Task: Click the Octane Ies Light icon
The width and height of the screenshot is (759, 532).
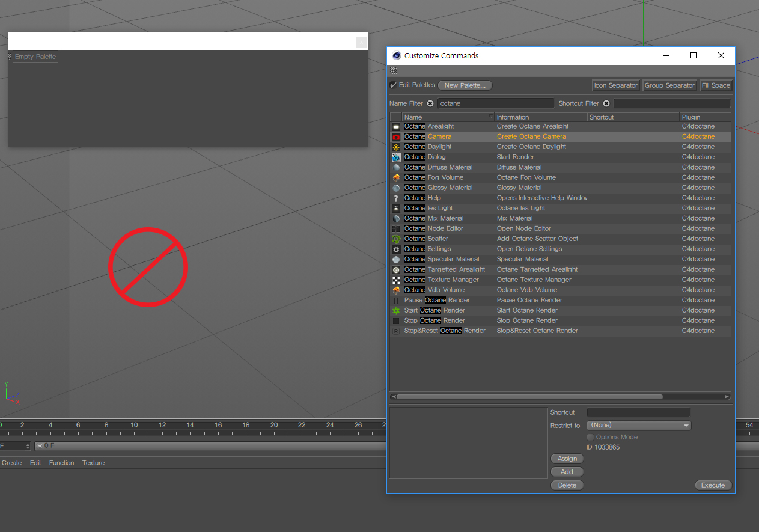Action: (x=396, y=209)
